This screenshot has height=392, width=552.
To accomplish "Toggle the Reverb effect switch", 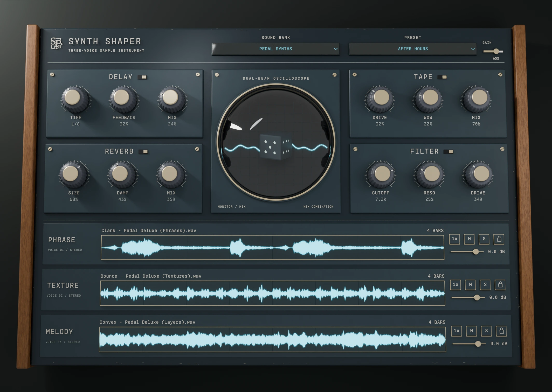I will pyautogui.click(x=143, y=152).
